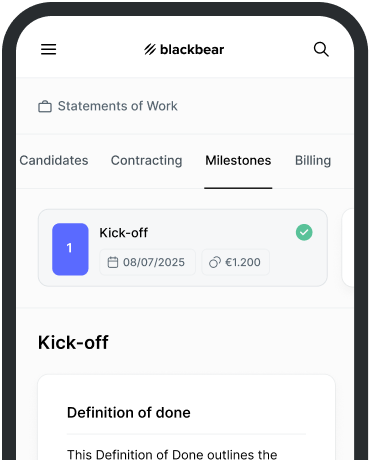Select the Kick-off milestone card title

point(124,233)
